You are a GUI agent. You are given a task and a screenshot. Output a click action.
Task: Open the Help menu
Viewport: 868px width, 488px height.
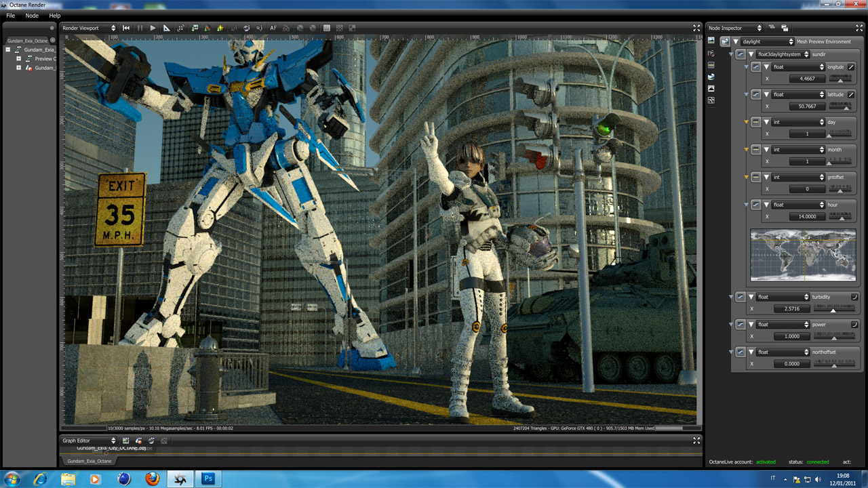[55, 16]
